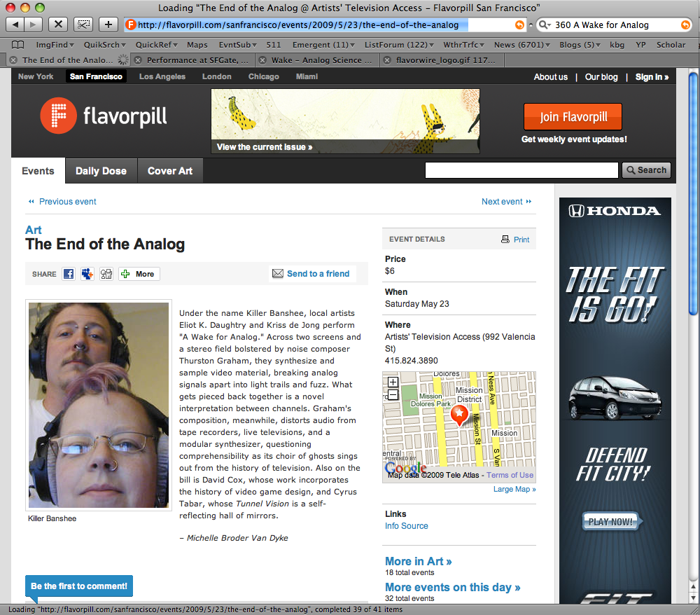Click the printer Print icon
700x615 pixels.
pos(505,240)
